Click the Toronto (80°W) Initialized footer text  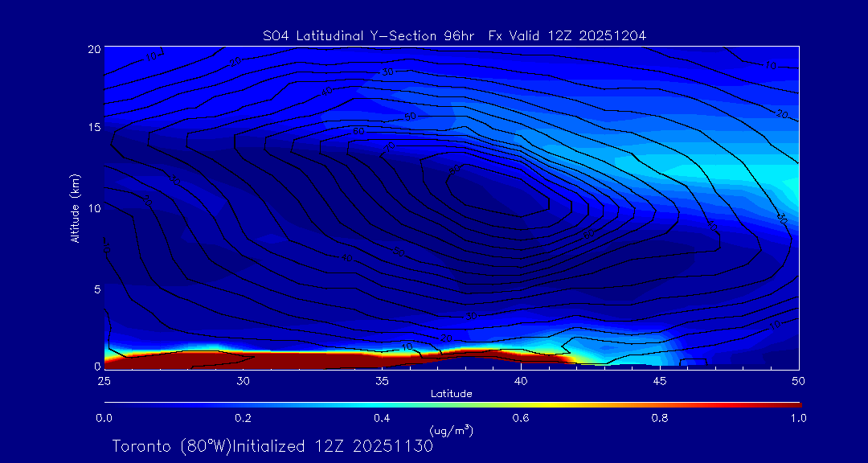272,446
